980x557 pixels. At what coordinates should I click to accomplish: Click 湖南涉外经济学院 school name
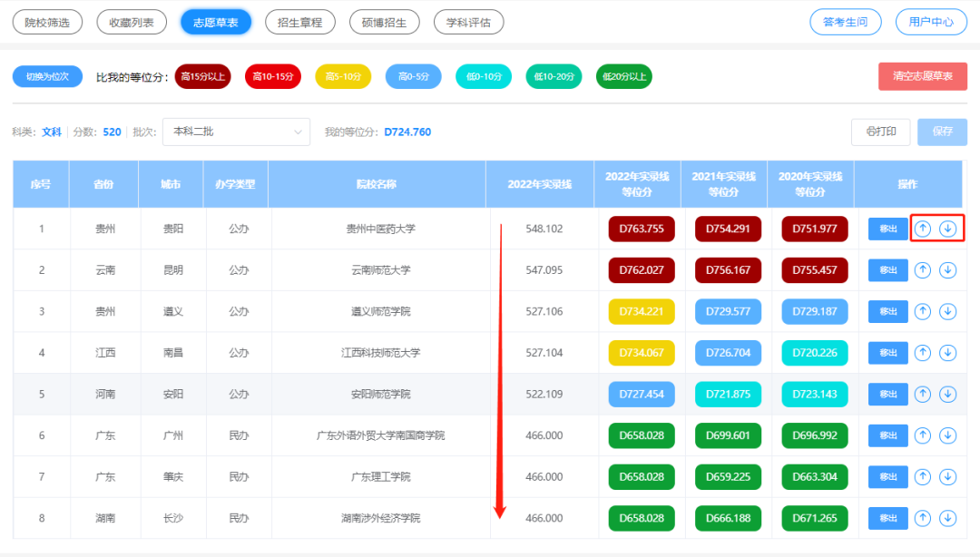tap(380, 518)
